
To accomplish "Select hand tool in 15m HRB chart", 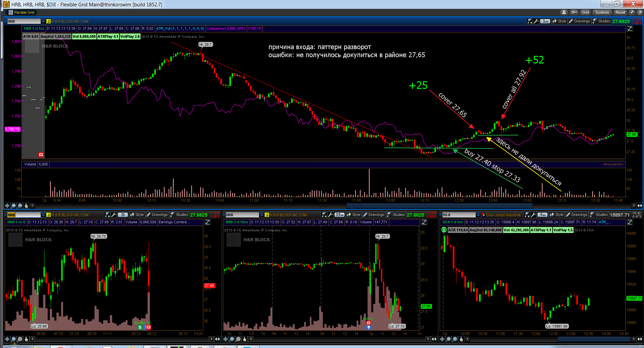I will point(245,339).
